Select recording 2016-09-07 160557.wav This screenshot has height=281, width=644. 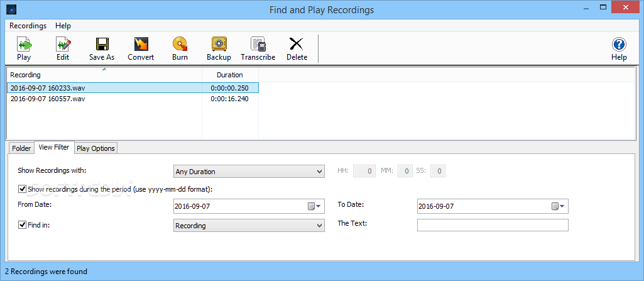133,99
